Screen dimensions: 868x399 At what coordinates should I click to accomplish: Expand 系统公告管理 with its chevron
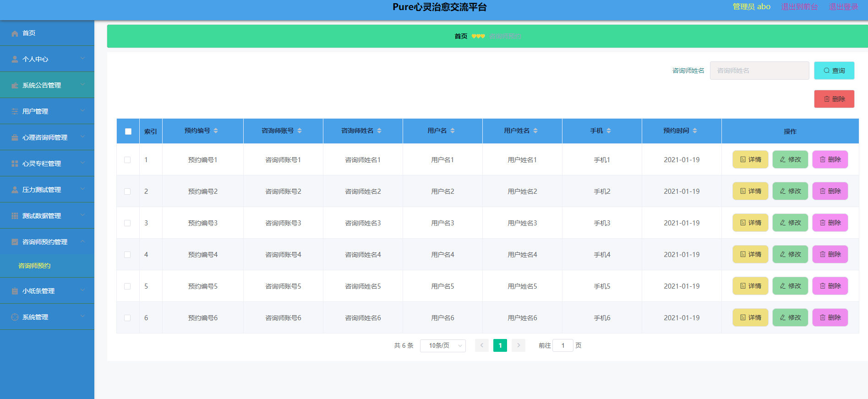(x=82, y=85)
